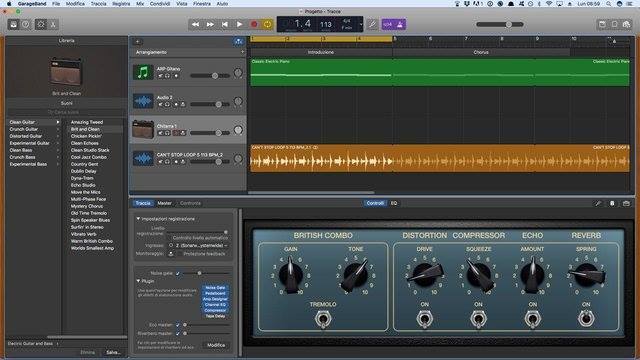640x360 pixels.
Task: Click the red Record button
Action: pyautogui.click(x=254, y=24)
